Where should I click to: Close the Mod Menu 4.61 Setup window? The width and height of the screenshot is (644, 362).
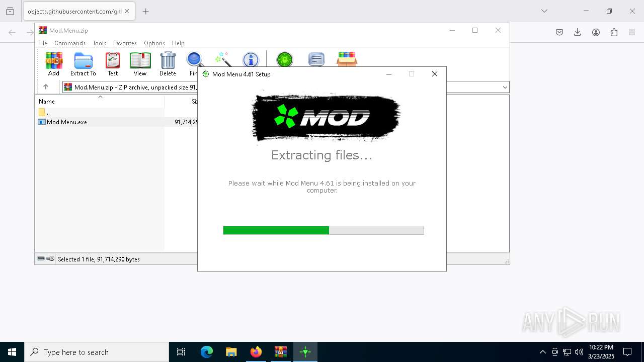coord(435,74)
